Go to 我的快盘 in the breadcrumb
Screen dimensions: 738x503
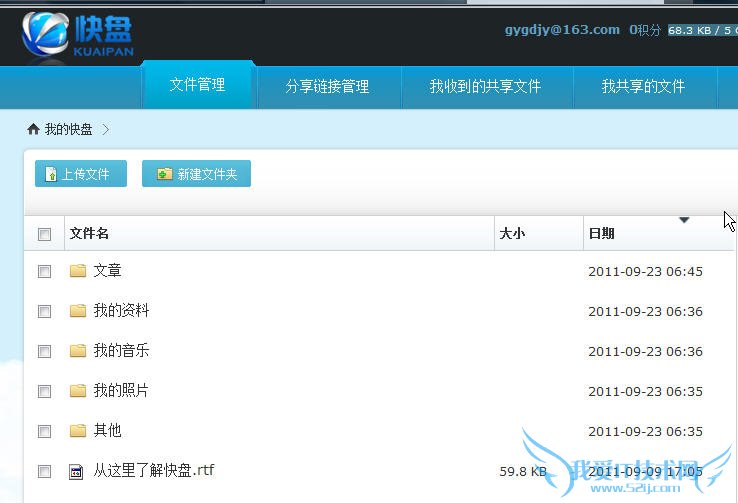(x=68, y=129)
